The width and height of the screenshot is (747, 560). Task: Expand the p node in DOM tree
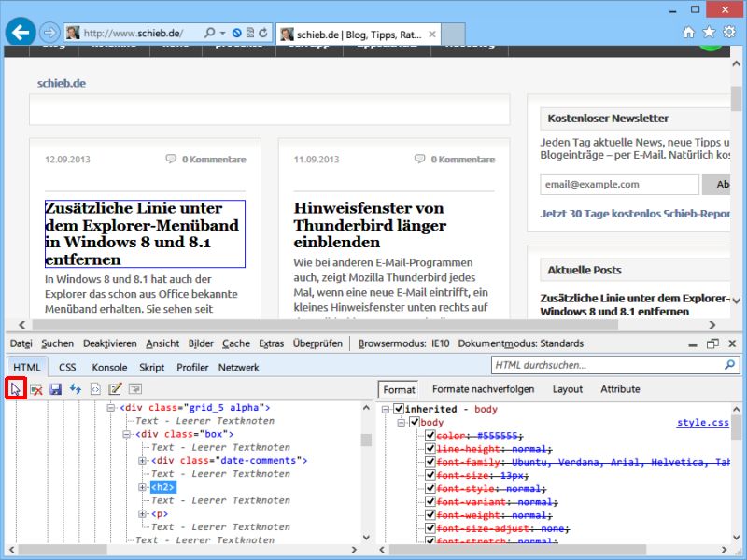(142, 514)
